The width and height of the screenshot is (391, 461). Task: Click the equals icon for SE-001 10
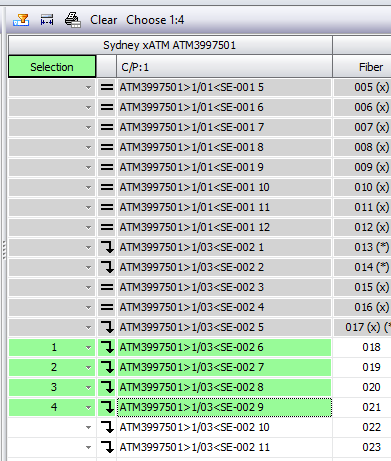(107, 187)
